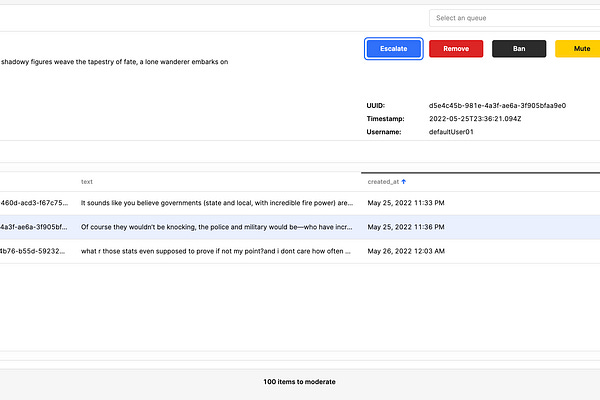Select row starting 'It sounds like you believe governments'

point(300,203)
